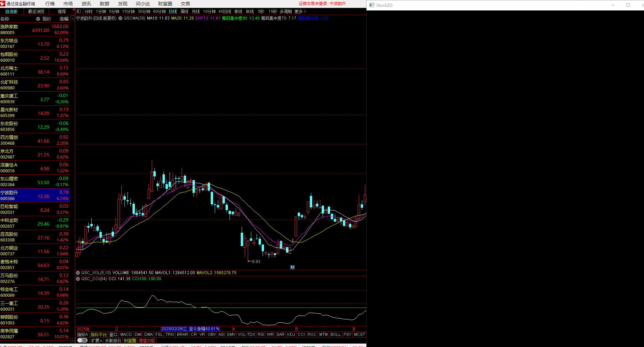Viewport: 644px width, 347px height.
Task: Click the StockZD window icon
Action: point(372,5)
